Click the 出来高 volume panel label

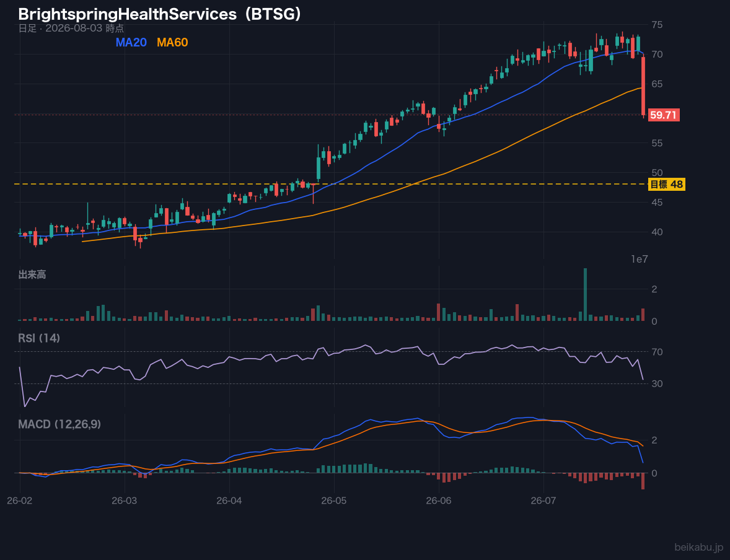click(x=32, y=274)
